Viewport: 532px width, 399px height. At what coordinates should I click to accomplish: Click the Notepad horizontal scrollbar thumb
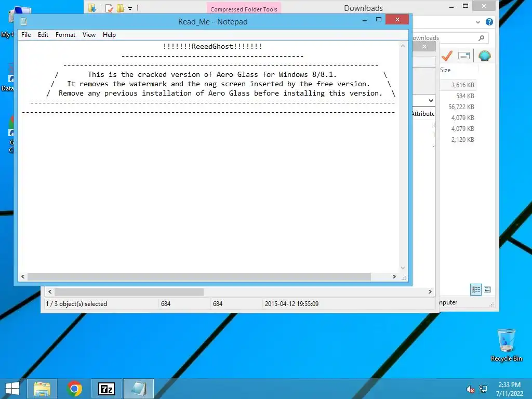[199, 276]
